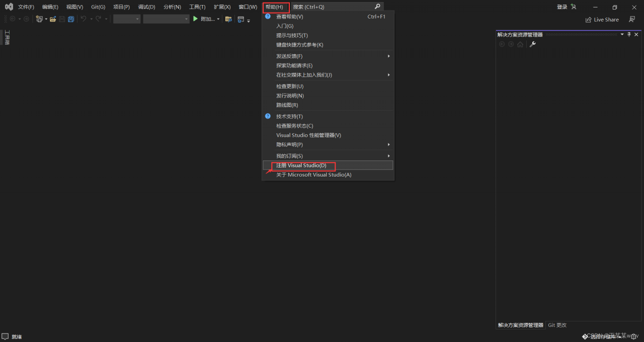This screenshot has width=644, height=342.
Task: Expand 在社交媒体上加入我们(J) submenu
Action: pyautogui.click(x=389, y=75)
